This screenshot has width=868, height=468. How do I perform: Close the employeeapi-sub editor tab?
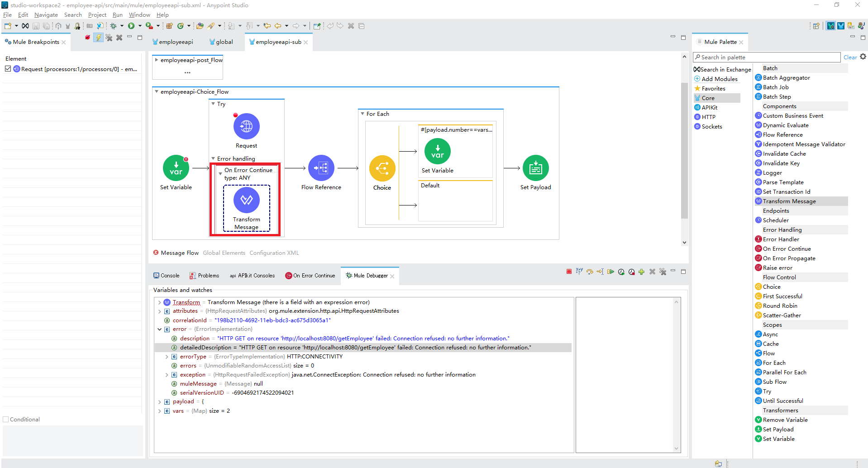(x=306, y=42)
